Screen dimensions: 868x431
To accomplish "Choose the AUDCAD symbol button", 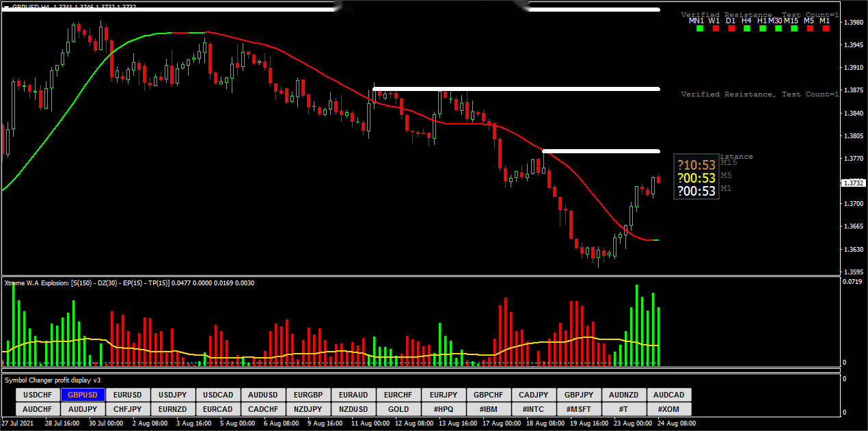I will tap(669, 395).
